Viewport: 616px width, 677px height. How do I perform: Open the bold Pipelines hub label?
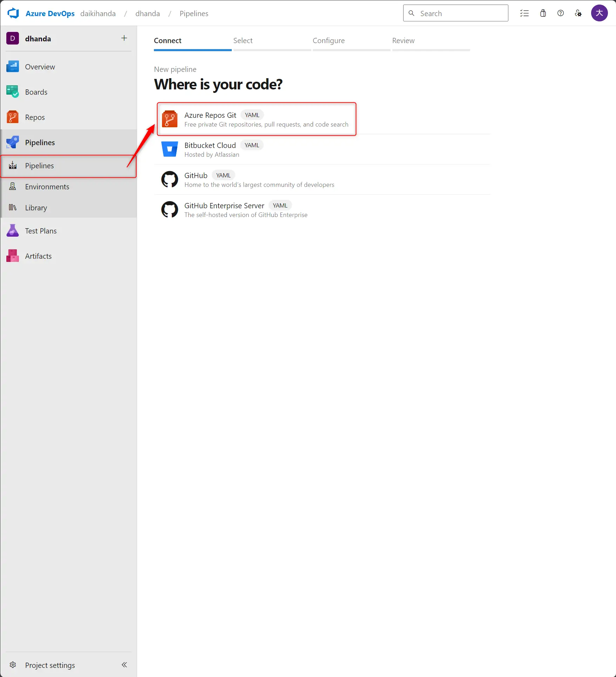(x=40, y=142)
